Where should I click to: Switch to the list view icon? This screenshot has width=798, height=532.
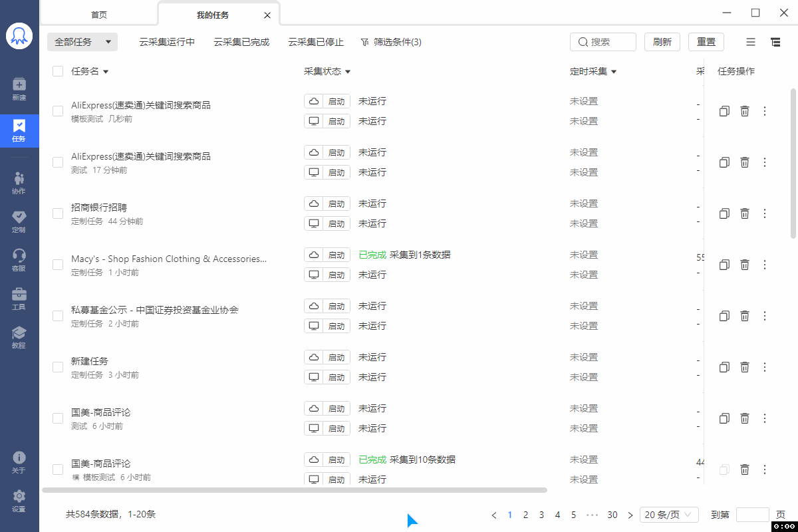(751, 42)
